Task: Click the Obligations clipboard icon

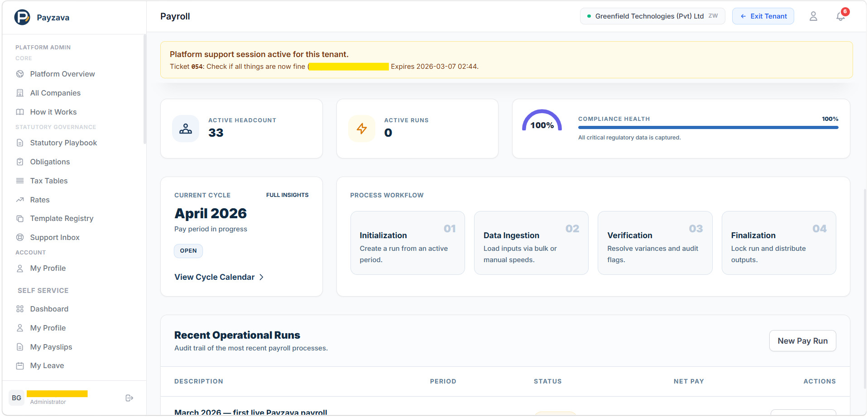Action: pos(20,162)
